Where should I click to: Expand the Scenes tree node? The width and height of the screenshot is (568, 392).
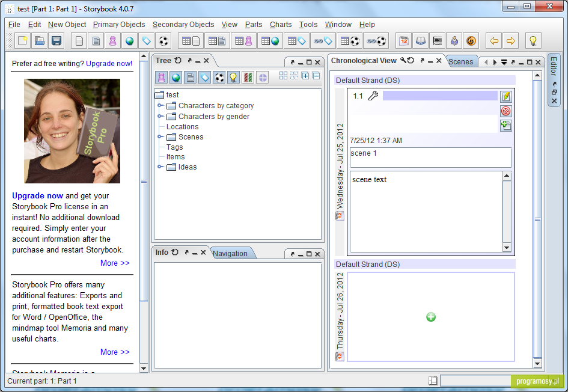(160, 136)
